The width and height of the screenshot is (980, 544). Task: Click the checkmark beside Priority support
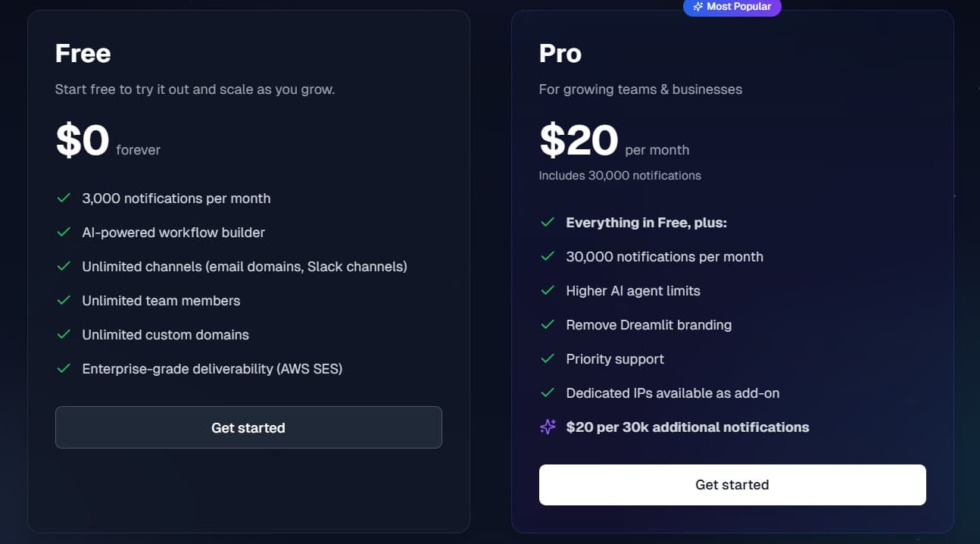pos(548,358)
